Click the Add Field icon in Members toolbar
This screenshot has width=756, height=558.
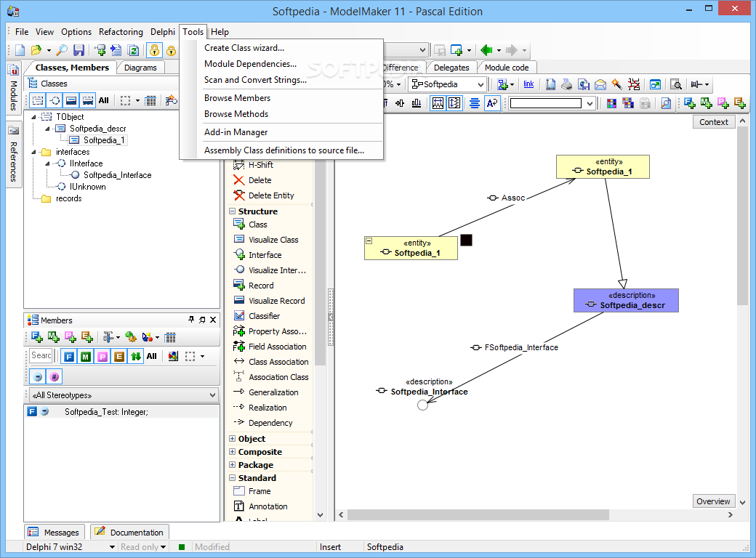pyautogui.click(x=36, y=337)
